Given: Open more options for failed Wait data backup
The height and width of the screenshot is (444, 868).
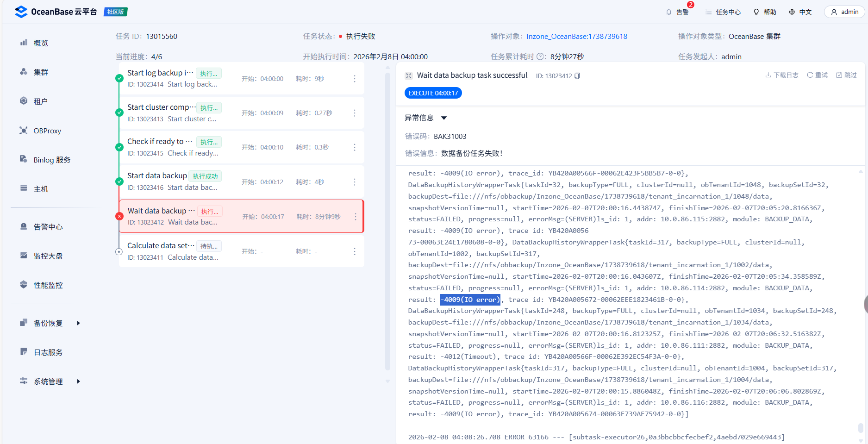Looking at the screenshot, I should 355,217.
